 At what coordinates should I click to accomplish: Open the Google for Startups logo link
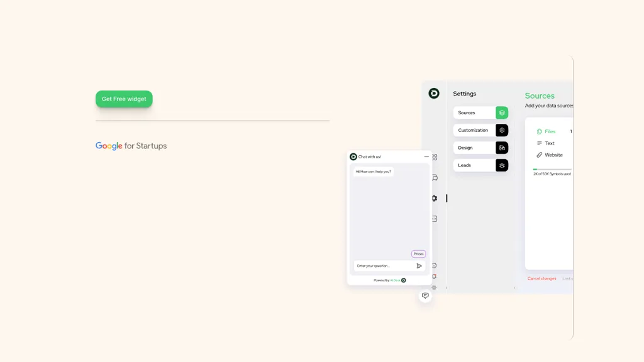[131, 146]
